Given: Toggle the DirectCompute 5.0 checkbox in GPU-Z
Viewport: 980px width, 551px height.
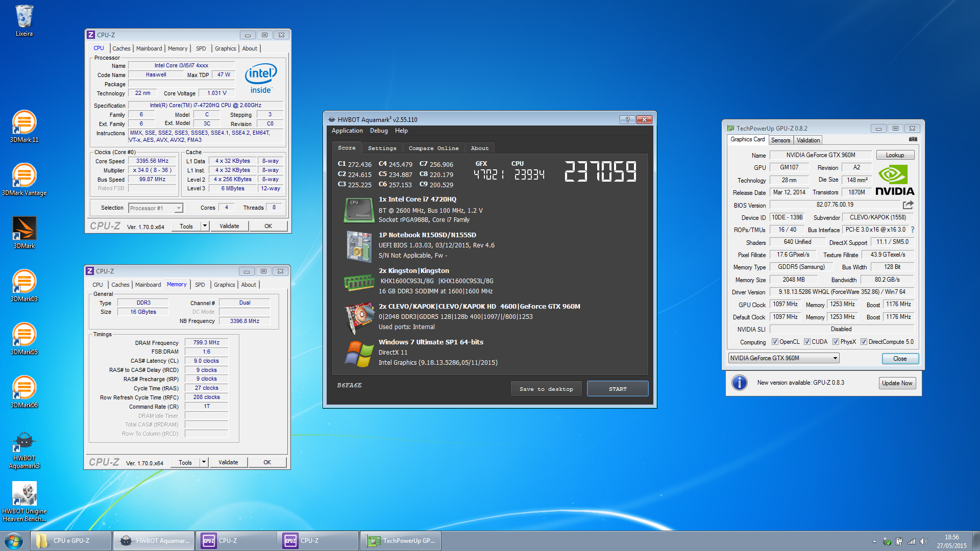Looking at the screenshot, I should tap(864, 342).
